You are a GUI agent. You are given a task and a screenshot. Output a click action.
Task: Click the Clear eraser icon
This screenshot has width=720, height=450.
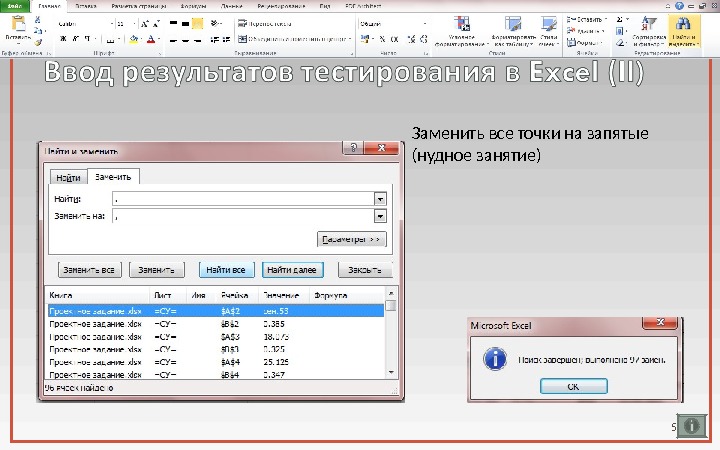620,43
